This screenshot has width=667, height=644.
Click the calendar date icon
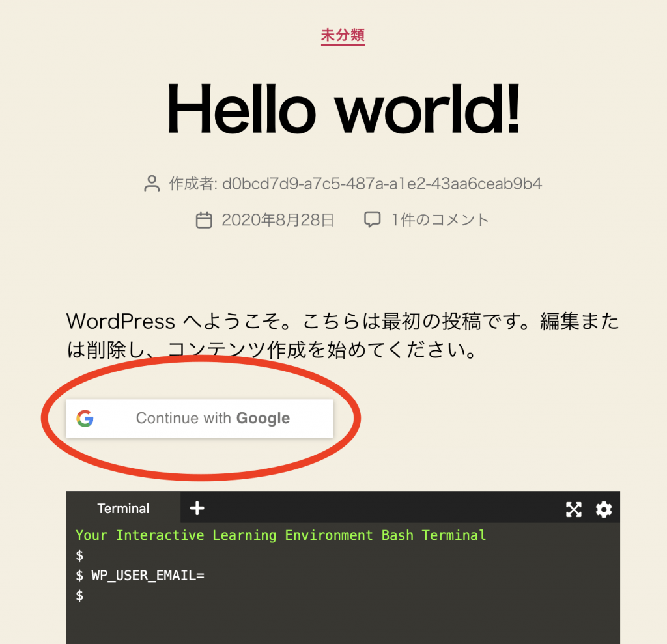click(x=204, y=220)
